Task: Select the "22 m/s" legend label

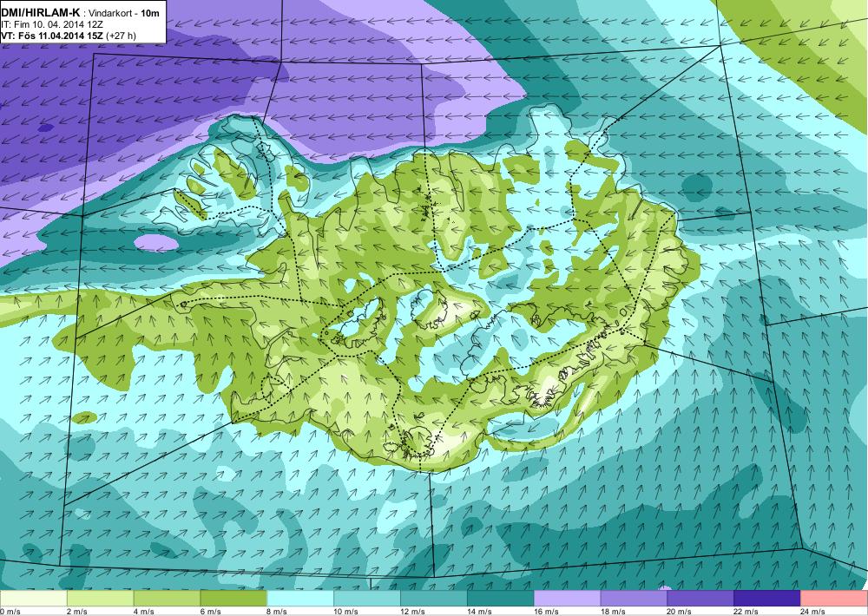Action: point(746,612)
